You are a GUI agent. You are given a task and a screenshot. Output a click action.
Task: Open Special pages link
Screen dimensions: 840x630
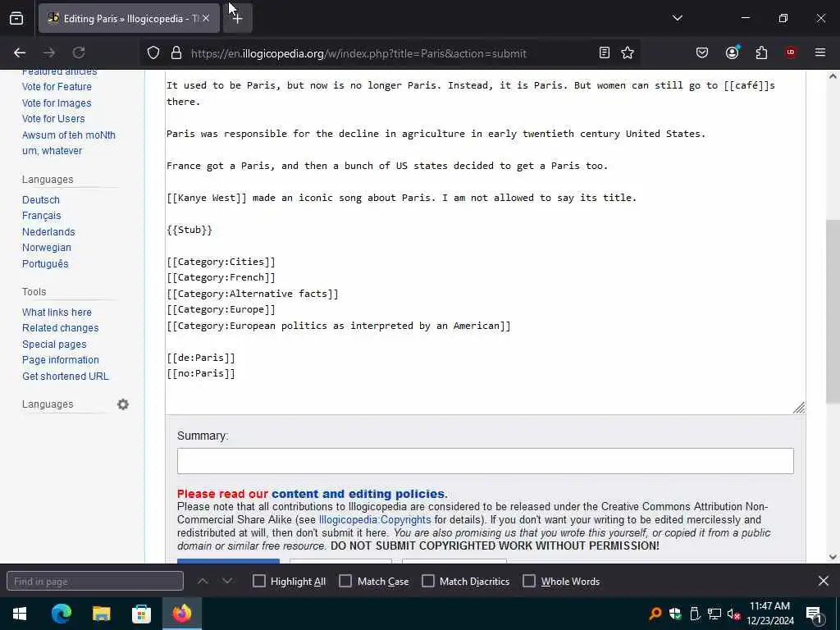click(54, 345)
